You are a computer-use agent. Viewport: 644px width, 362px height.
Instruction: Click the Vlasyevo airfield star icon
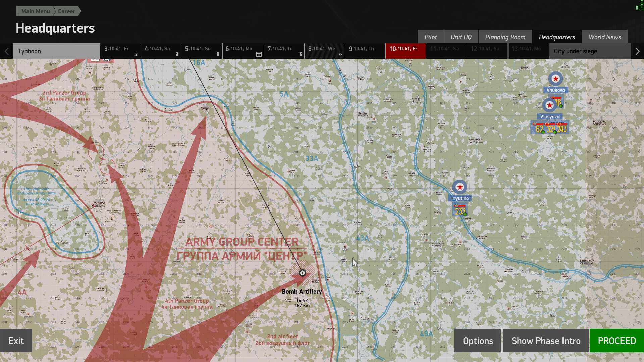[x=549, y=105]
